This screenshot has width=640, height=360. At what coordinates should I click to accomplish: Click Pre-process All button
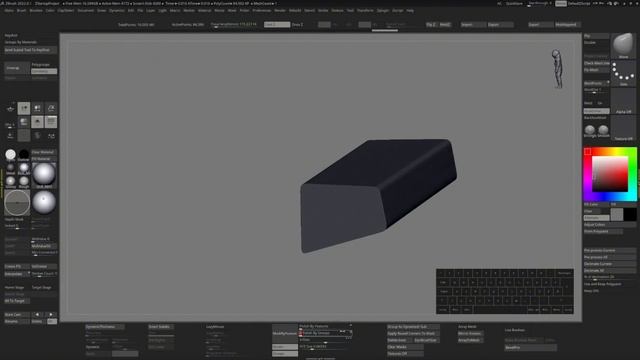pos(609,257)
